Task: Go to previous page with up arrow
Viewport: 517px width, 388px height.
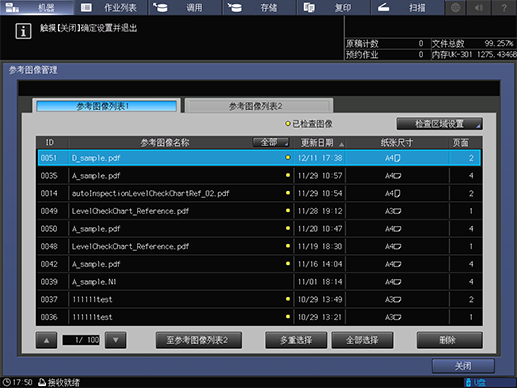Action: [x=46, y=340]
